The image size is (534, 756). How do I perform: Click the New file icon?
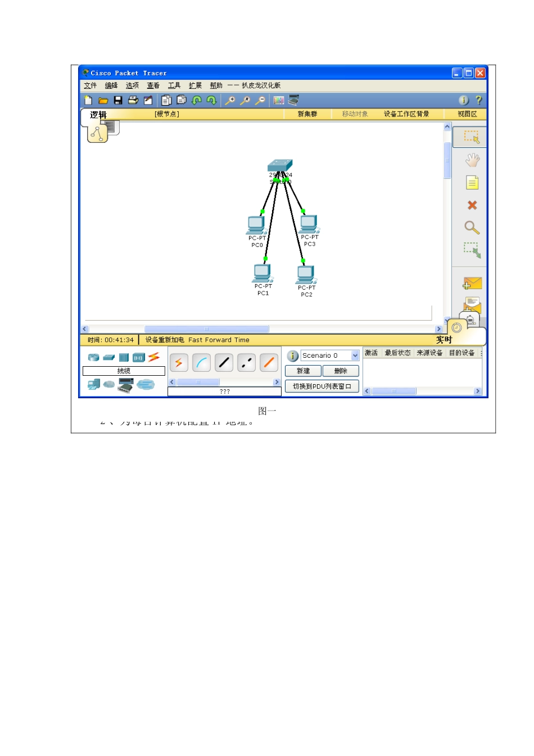pyautogui.click(x=88, y=100)
